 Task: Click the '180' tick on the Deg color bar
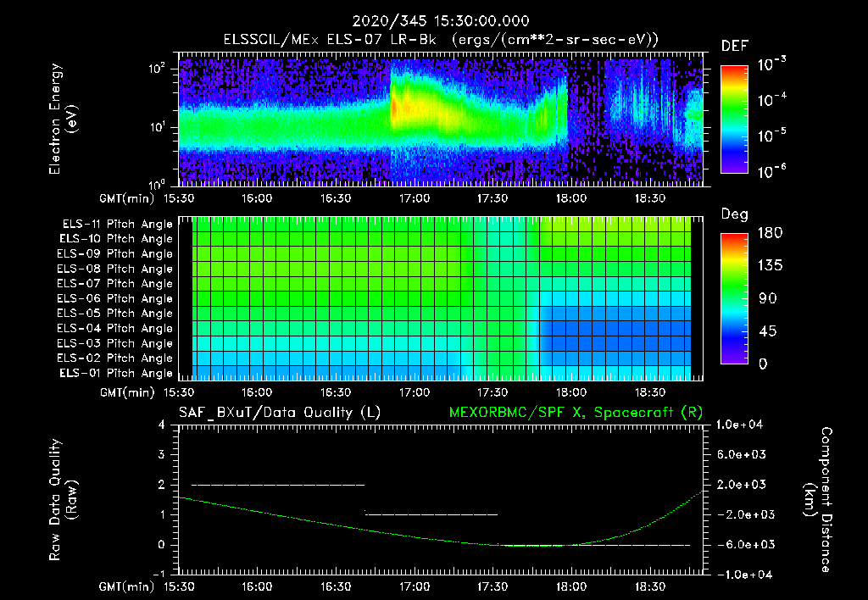pyautogui.click(x=770, y=233)
